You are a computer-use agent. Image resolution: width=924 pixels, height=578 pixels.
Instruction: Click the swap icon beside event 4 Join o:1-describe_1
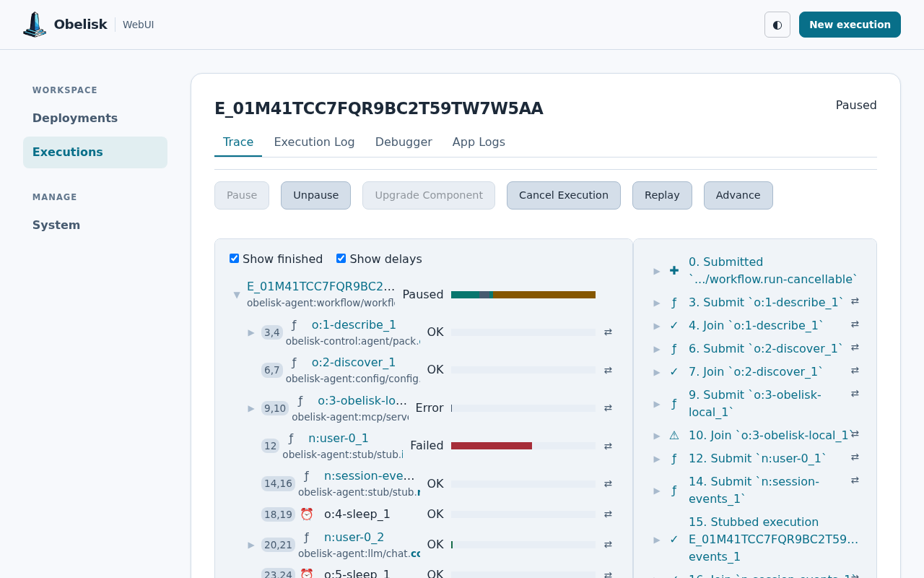point(855,324)
